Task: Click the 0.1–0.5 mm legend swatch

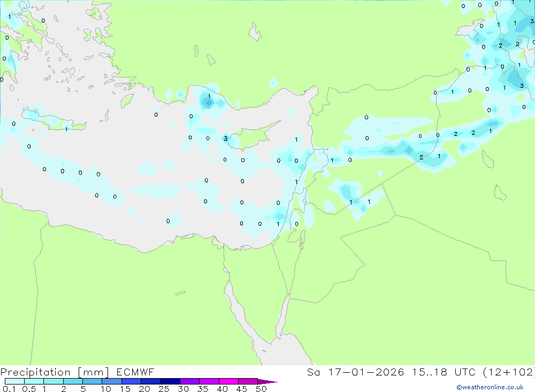Action: pyautogui.click(x=14, y=381)
